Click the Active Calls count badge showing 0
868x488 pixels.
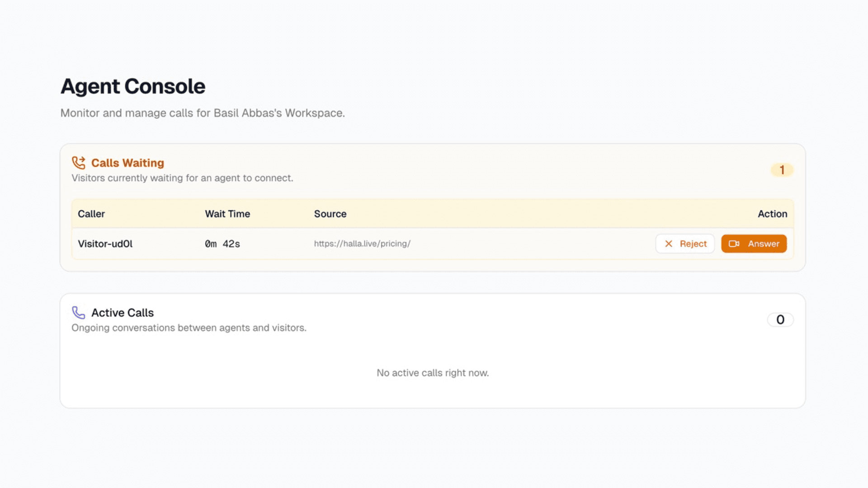(x=780, y=320)
